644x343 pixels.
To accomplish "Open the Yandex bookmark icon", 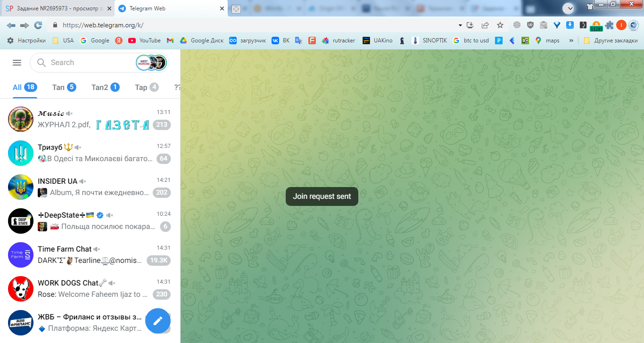I will coord(119,41).
